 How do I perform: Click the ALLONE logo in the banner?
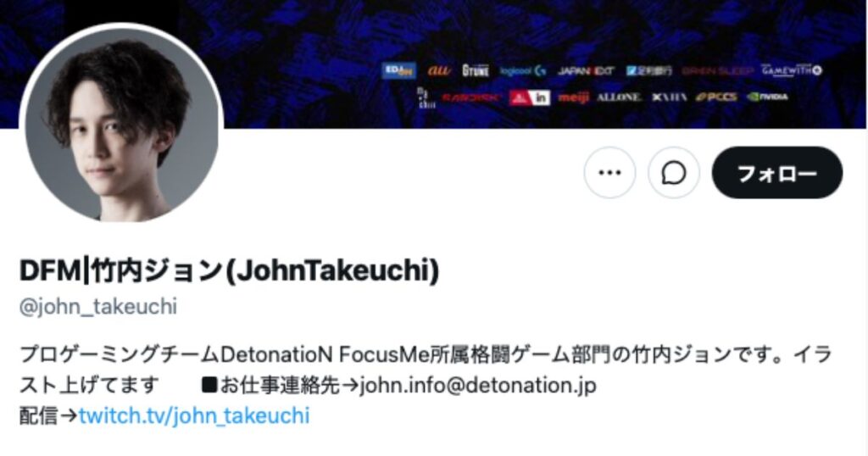point(618,97)
